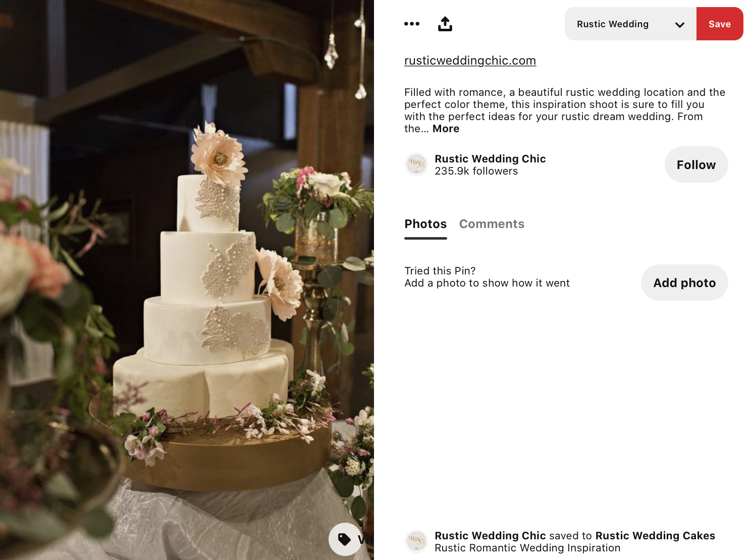Click the board selector chevron arrow
Viewport: 750px width, 560px height.
click(x=680, y=25)
